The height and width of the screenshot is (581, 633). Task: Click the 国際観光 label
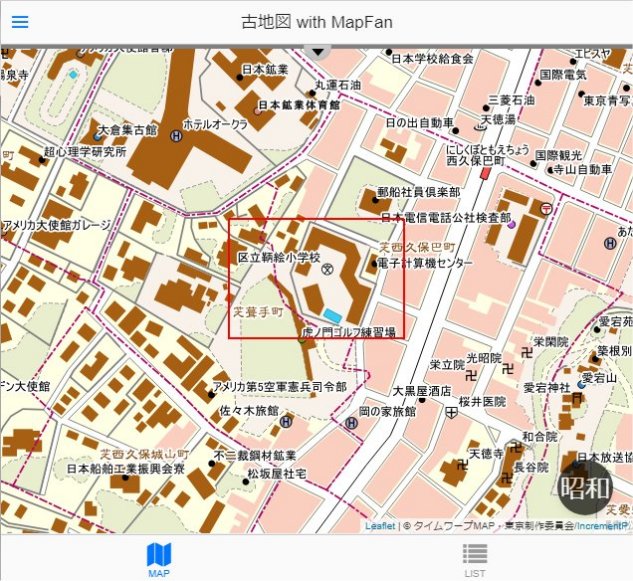(558, 155)
